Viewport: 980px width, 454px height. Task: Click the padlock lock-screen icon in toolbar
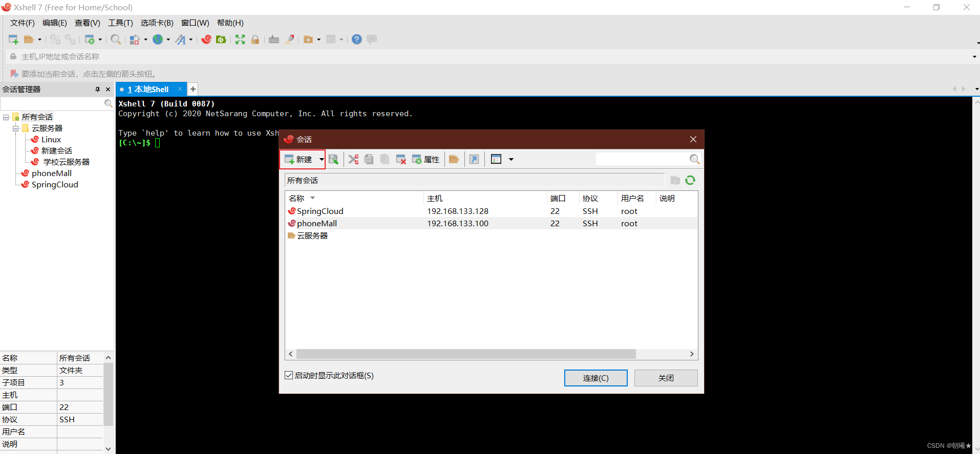pyautogui.click(x=255, y=39)
